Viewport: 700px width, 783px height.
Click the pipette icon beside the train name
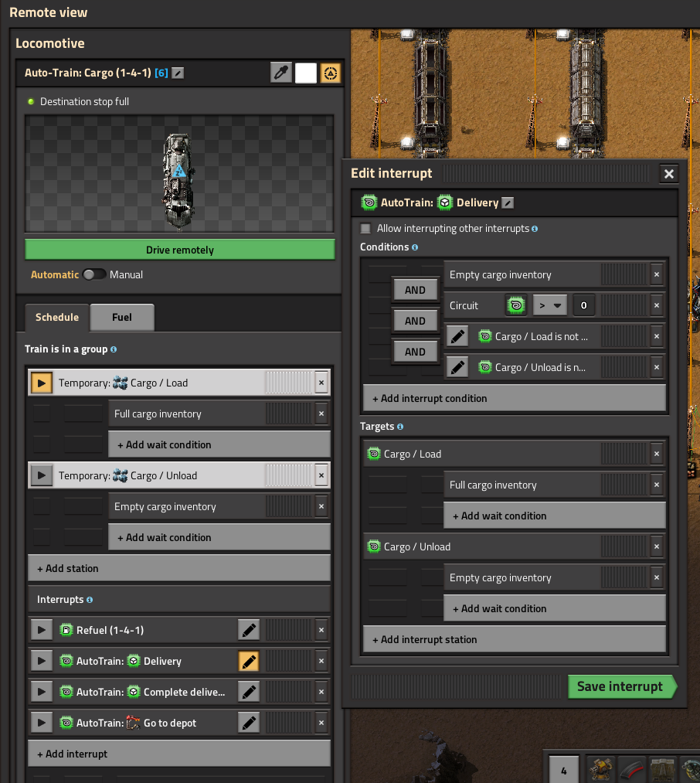pos(281,73)
